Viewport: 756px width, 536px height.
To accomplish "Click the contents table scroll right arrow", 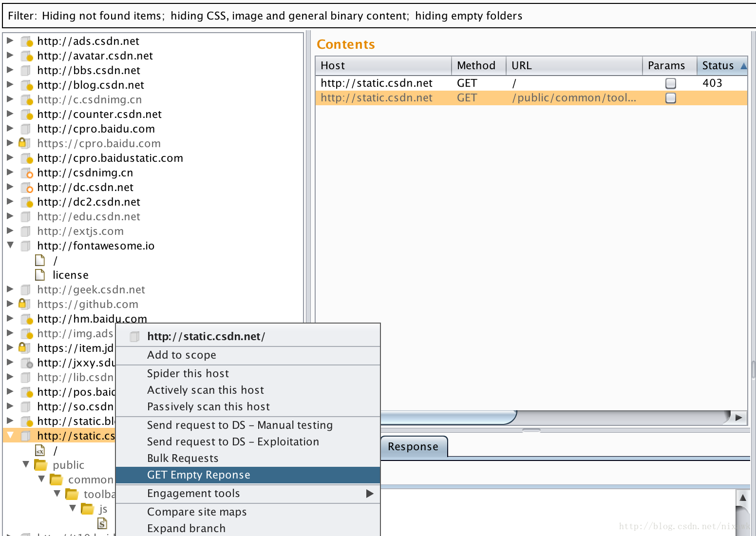I will click(739, 417).
